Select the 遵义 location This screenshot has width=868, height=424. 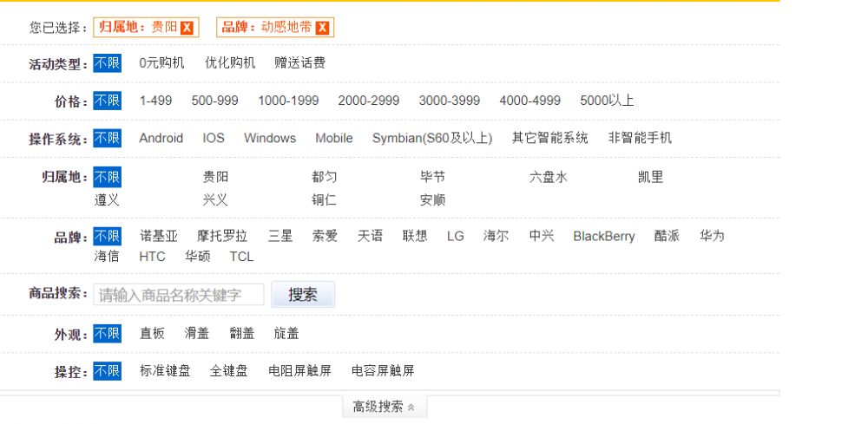(x=107, y=199)
